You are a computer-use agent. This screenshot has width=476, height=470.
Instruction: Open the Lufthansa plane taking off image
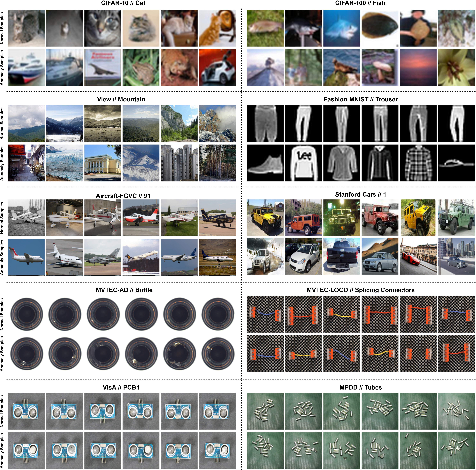(x=141, y=257)
